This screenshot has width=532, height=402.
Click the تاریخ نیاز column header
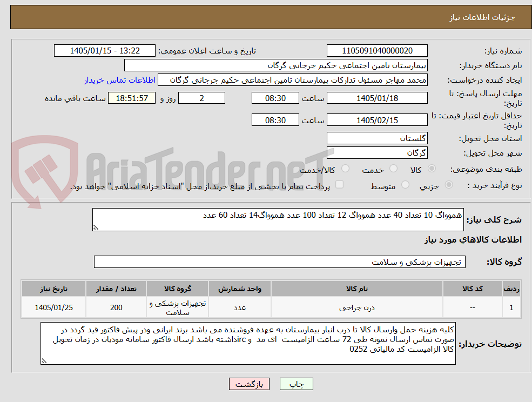pyautogui.click(x=53, y=289)
